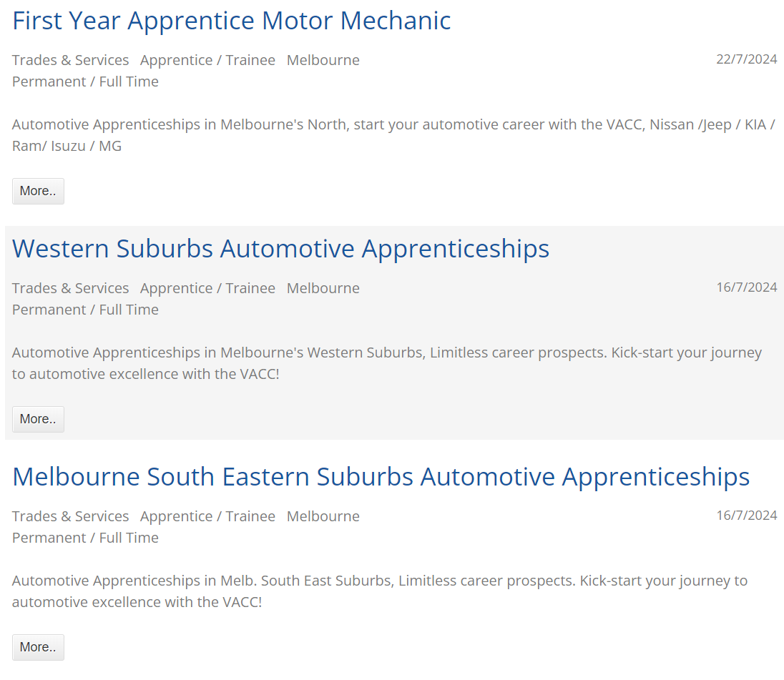
Task: Select Permanent / Full Time in Western Suburbs listing
Action: point(85,310)
